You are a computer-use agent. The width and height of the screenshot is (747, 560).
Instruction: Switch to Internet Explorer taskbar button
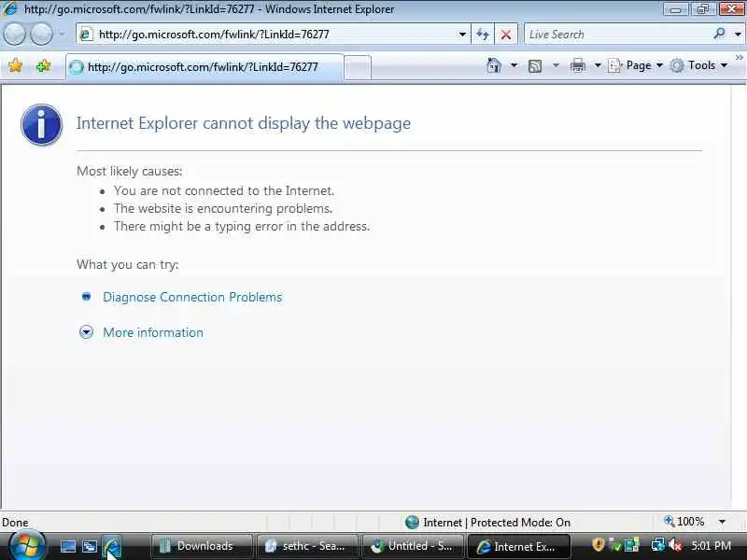519,546
